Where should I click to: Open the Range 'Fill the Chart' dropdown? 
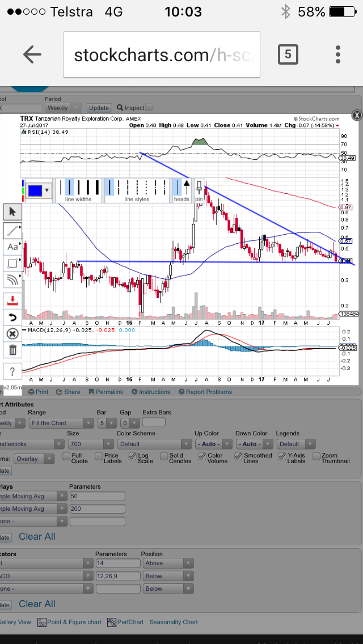(62, 423)
